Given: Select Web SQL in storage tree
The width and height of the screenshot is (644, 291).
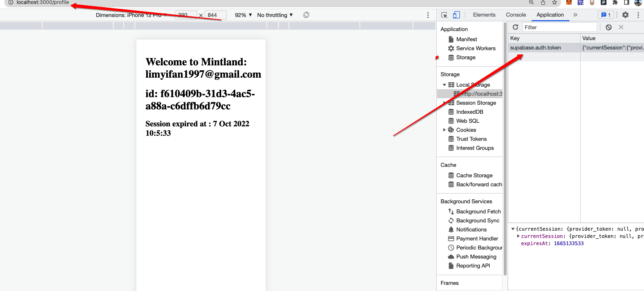Looking at the screenshot, I should point(468,121).
